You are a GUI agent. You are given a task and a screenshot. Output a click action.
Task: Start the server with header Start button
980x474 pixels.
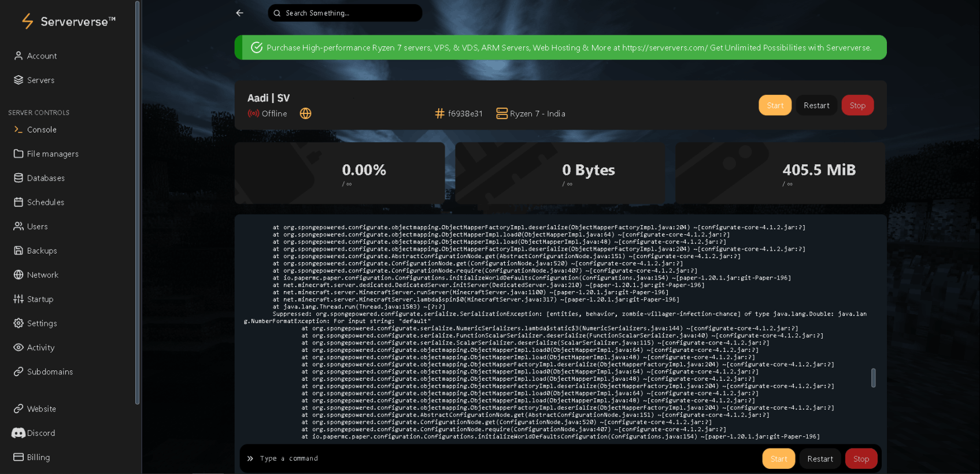pos(775,105)
